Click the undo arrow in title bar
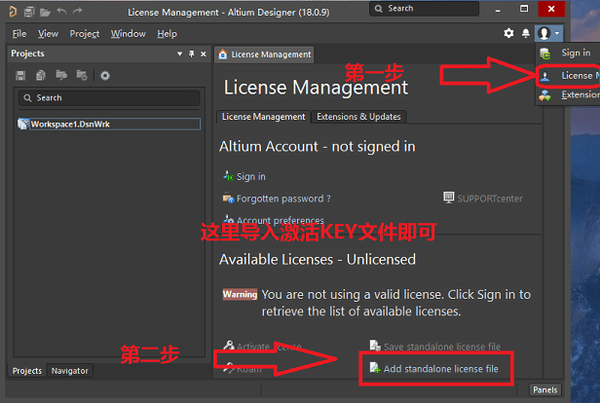 click(62, 11)
